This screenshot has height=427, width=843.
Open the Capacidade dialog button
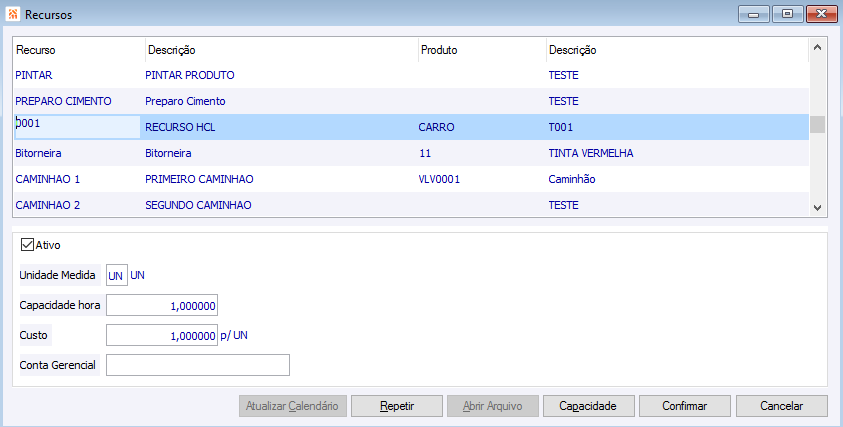[589, 406]
